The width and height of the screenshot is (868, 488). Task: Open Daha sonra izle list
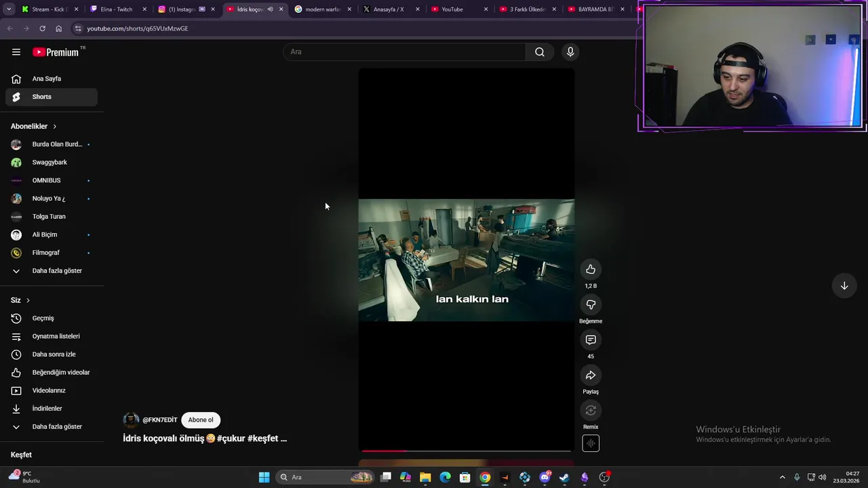pos(52,354)
